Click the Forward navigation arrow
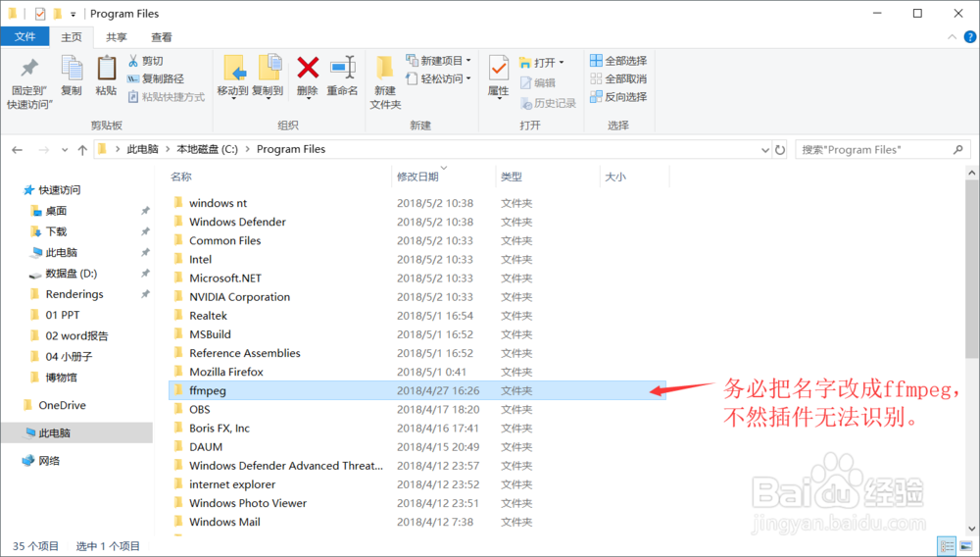The width and height of the screenshot is (980, 557). tap(44, 149)
